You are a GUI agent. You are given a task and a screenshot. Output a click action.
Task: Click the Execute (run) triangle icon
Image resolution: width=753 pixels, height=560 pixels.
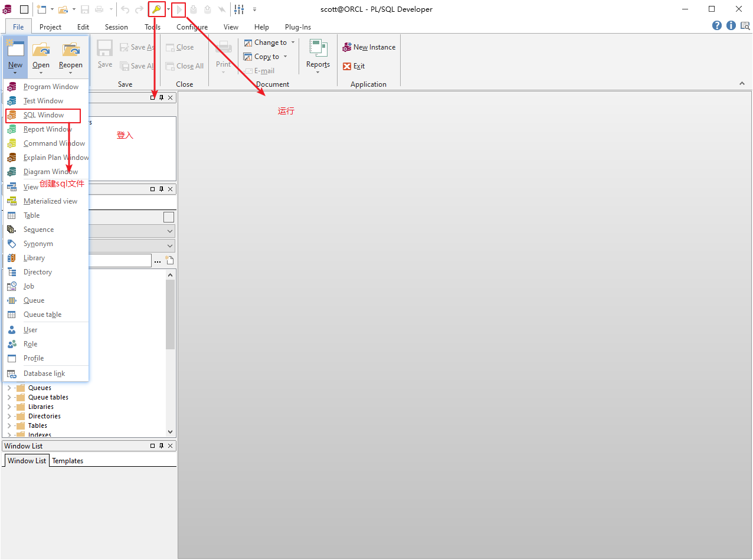tap(179, 9)
